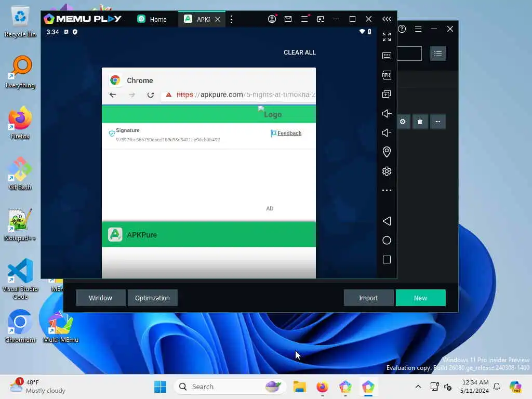Click the APK install icon in MEmu sidebar
This screenshot has height=399, width=532.
pyautogui.click(x=387, y=75)
